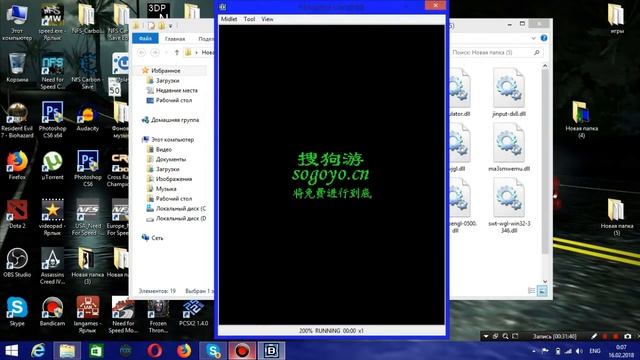
Task: Open the View menu in the emulator
Action: pos(267,19)
